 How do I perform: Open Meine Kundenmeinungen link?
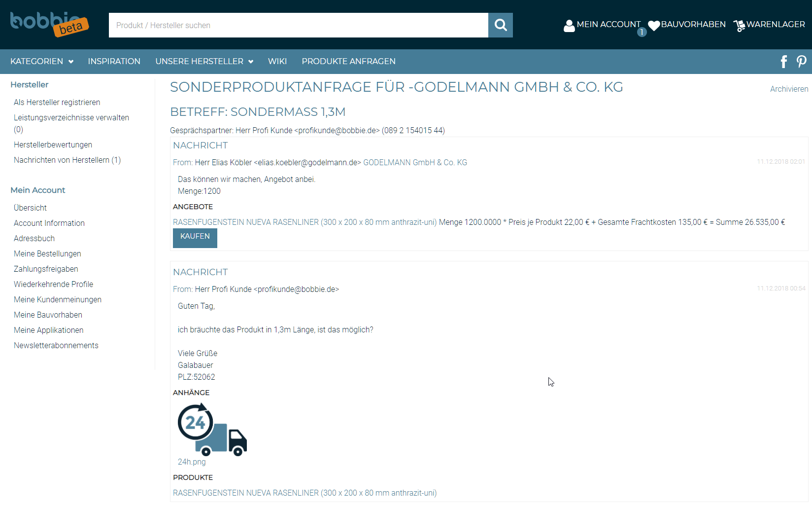pyautogui.click(x=58, y=299)
